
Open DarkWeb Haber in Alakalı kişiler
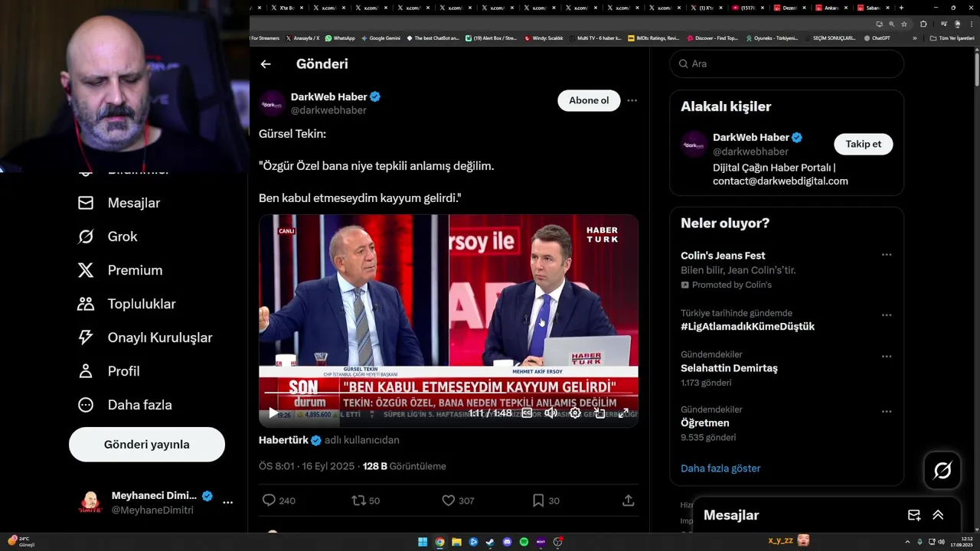point(751,137)
